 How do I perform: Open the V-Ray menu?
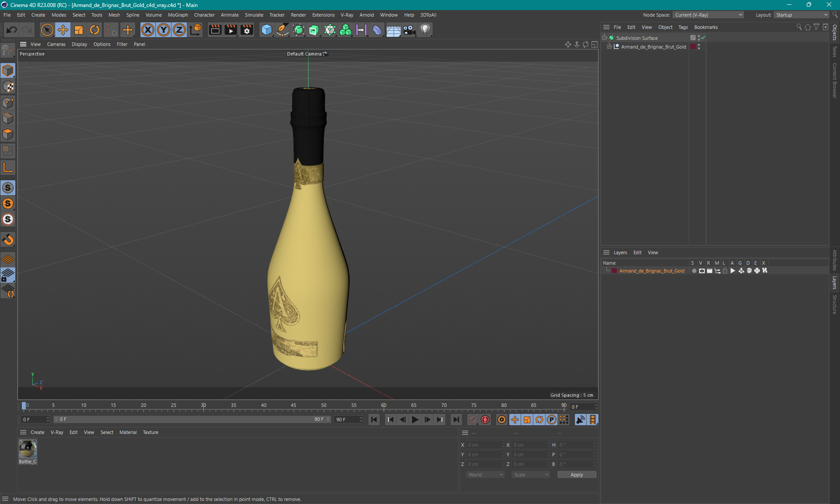[347, 15]
